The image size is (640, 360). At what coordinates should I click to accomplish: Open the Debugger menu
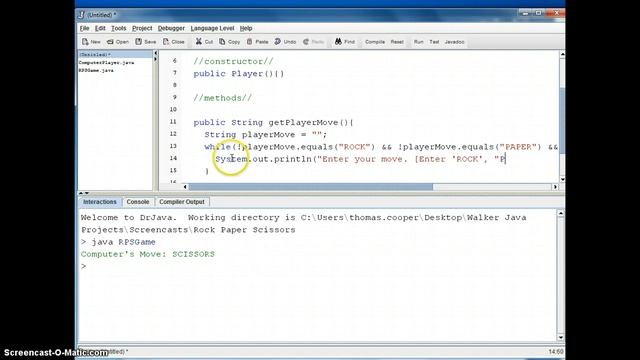(171, 28)
